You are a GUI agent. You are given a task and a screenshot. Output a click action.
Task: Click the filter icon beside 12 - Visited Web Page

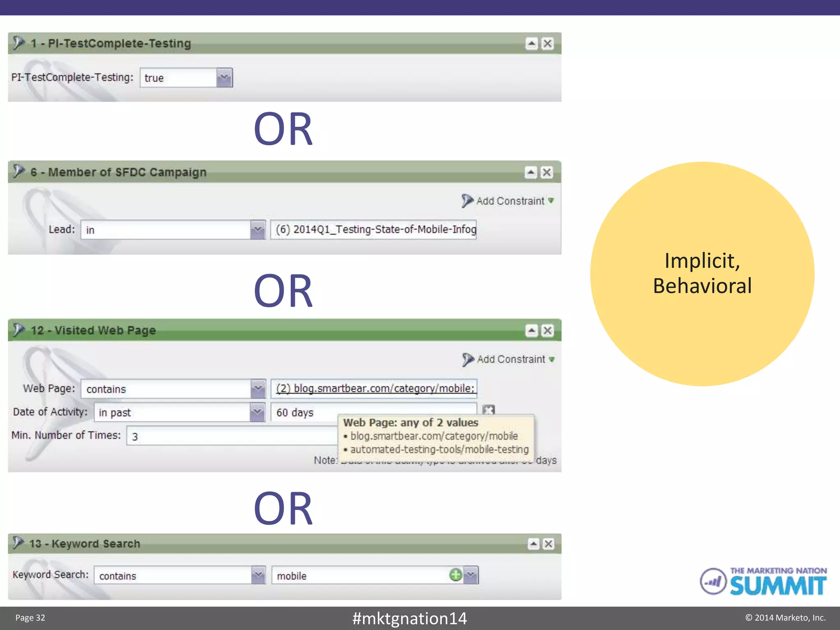[18, 329]
